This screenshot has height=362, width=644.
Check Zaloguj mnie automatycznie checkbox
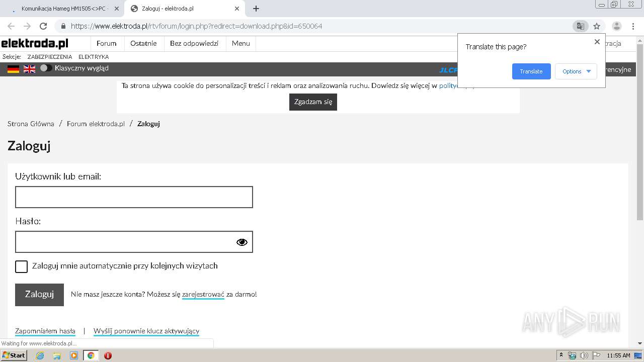[21, 266]
